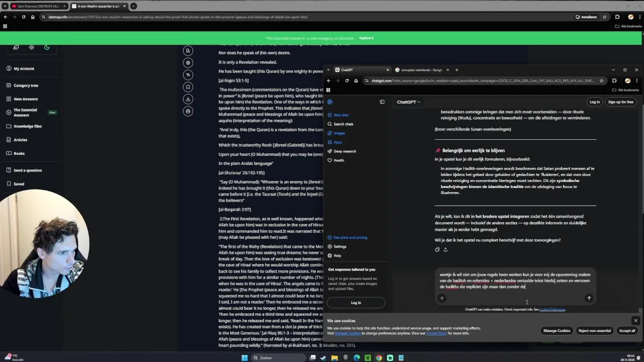Select the dark mode moon icon
The width and height of the screenshot is (644, 362).
pyautogui.click(x=47, y=47)
